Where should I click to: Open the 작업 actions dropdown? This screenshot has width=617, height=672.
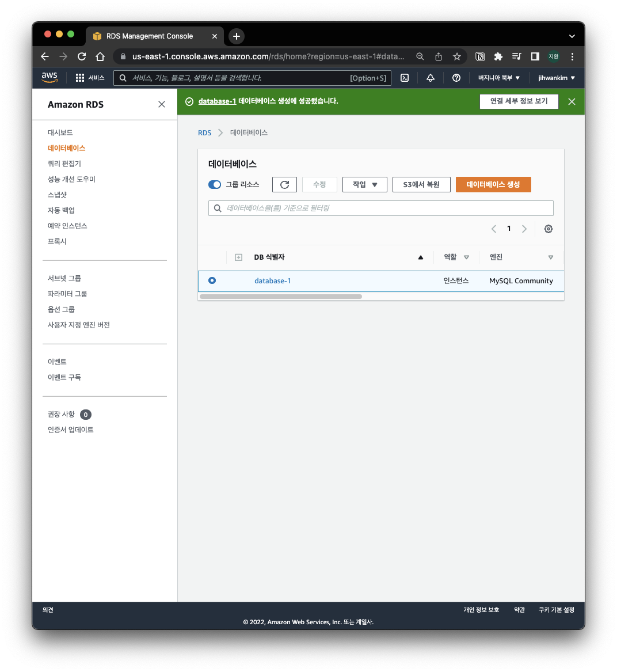[365, 185]
